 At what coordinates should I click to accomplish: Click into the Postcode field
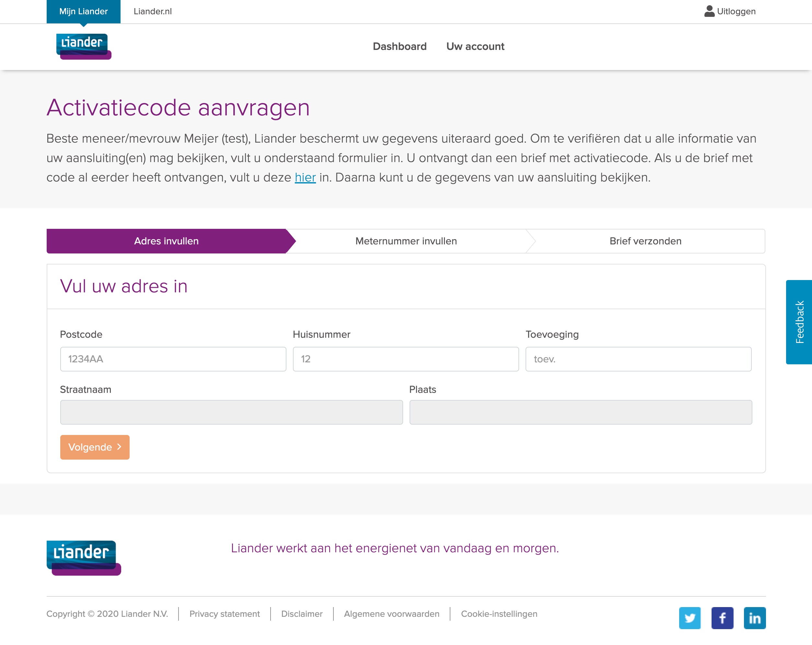pyautogui.click(x=173, y=359)
